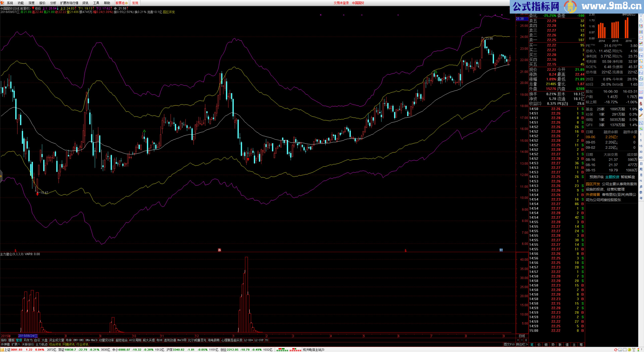Select the MACD带 indicator tab
The image size is (644, 352).
pyautogui.click(x=182, y=340)
